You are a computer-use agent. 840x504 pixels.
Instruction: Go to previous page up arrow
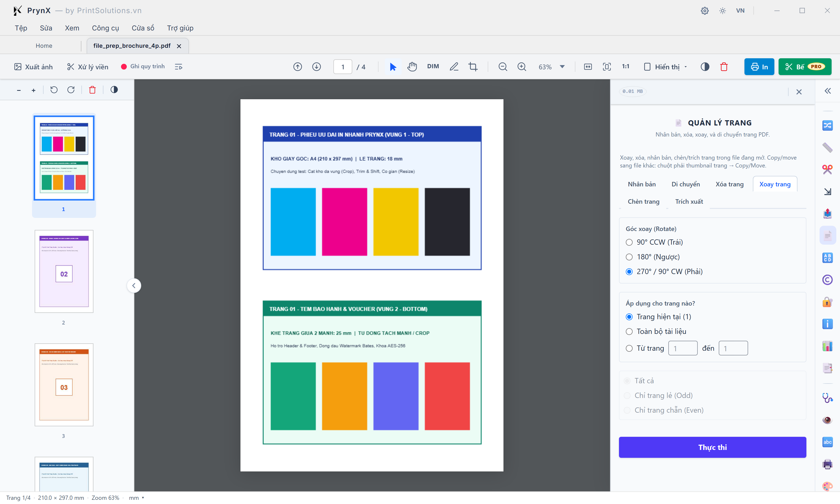coord(297,67)
